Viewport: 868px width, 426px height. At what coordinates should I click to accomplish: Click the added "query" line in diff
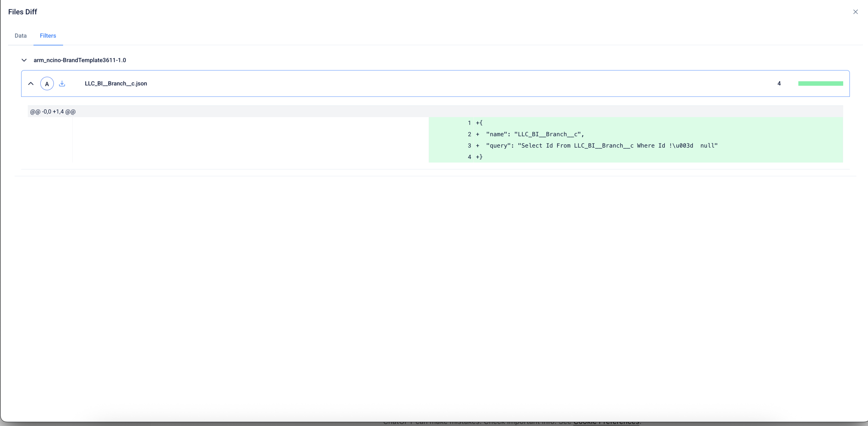coord(602,146)
